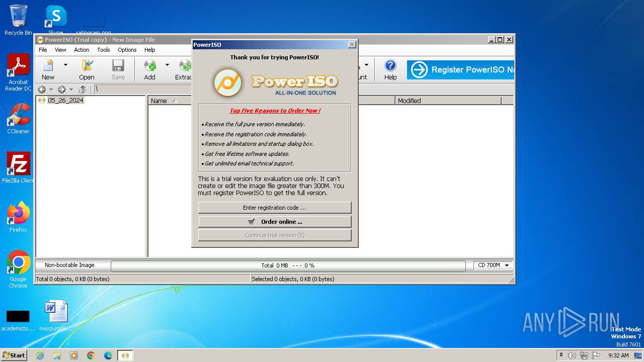Click the Continue trial version button
Image resolution: width=644 pixels, height=362 pixels.
coord(275,235)
